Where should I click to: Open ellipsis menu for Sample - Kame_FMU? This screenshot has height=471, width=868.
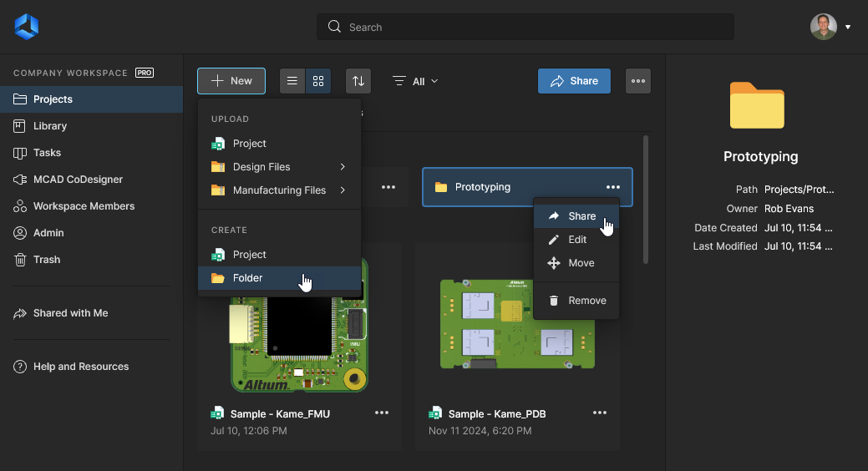point(382,413)
